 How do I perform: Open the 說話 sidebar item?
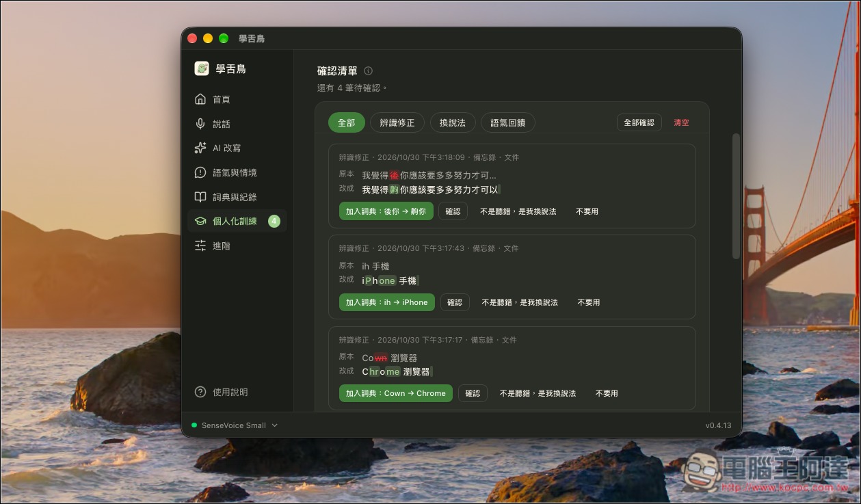click(237, 124)
